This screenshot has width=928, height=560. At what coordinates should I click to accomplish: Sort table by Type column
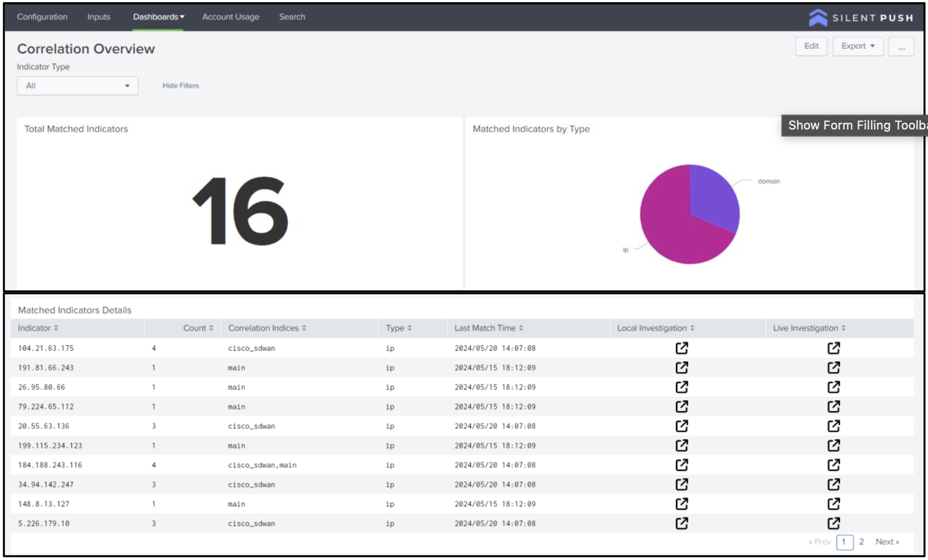tap(399, 328)
